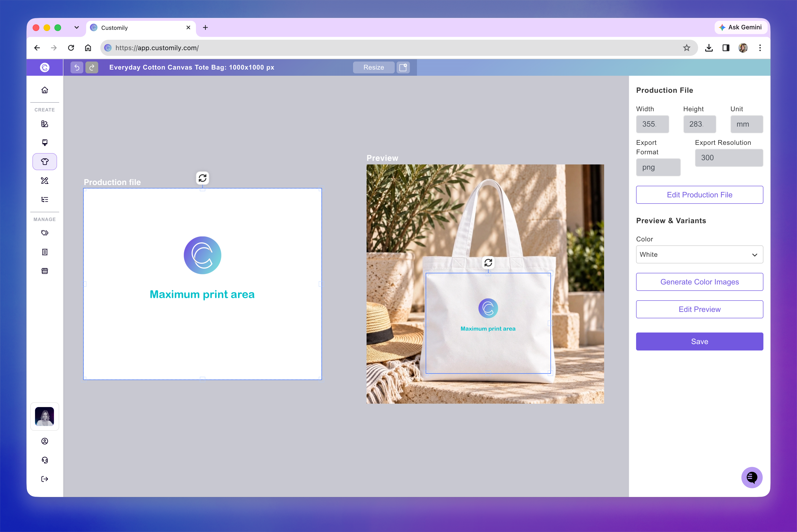
Task: Reload the page
Action: pyautogui.click(x=71, y=48)
